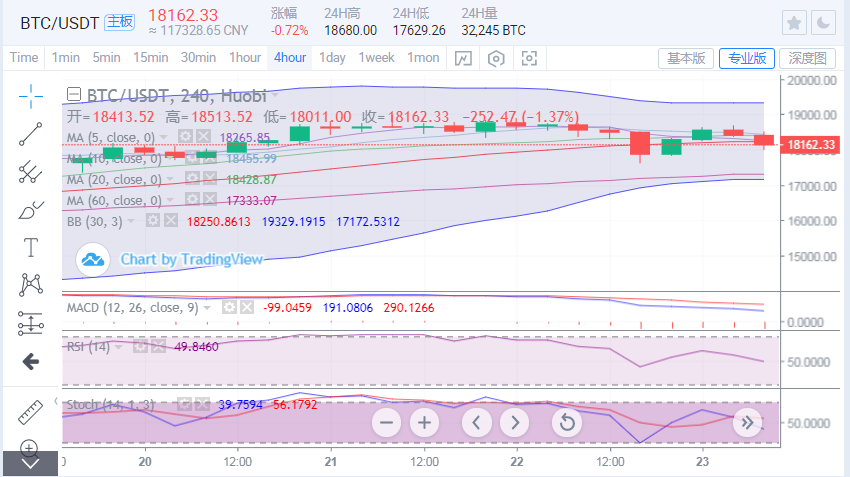Select the trend line drawing tool
The width and height of the screenshot is (850, 477).
tap(31, 134)
